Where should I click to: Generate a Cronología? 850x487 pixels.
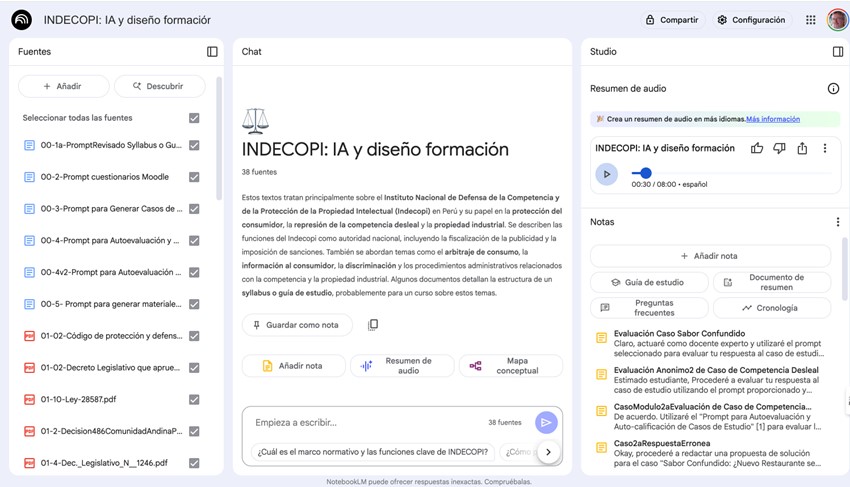(x=772, y=308)
